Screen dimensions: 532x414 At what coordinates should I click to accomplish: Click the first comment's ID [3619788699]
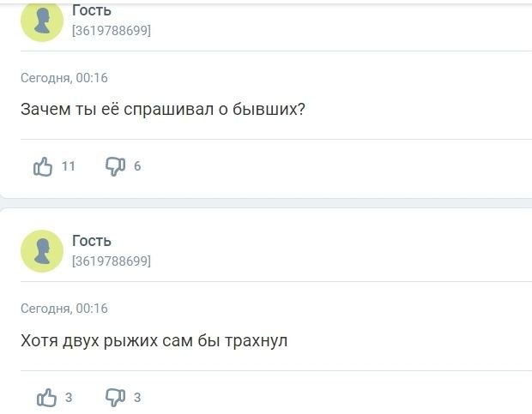pos(112,31)
